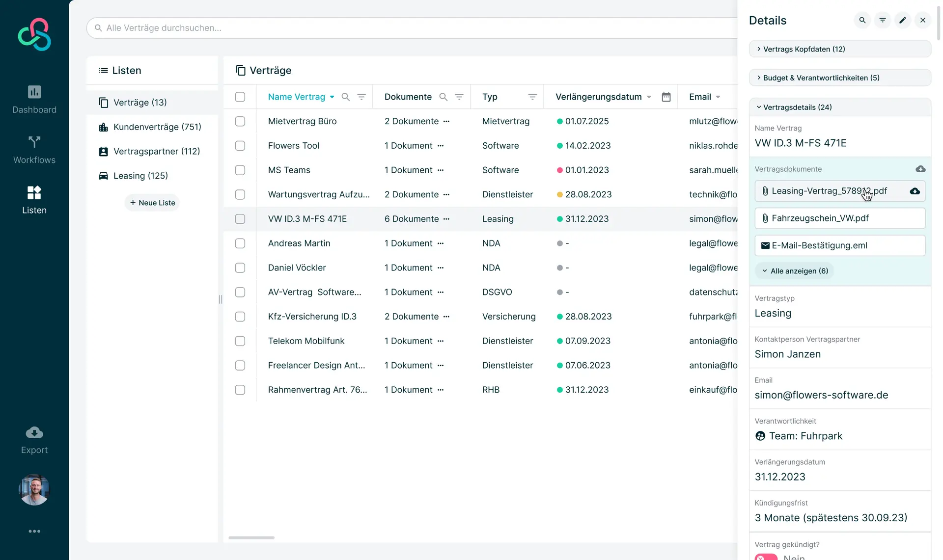The height and width of the screenshot is (560, 943).
Task: Select the Flowers Tool row checkbox
Action: point(240,146)
